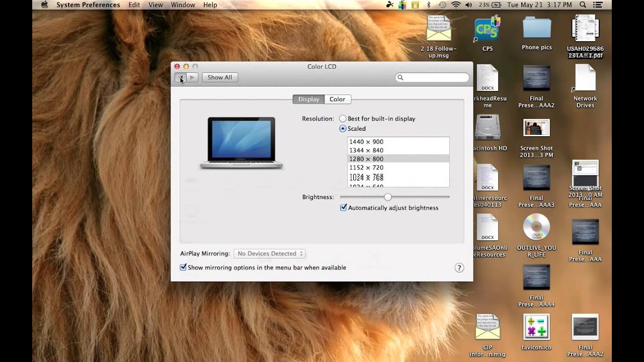Open the Window menu
This screenshot has width=644, height=362.
[x=183, y=5]
